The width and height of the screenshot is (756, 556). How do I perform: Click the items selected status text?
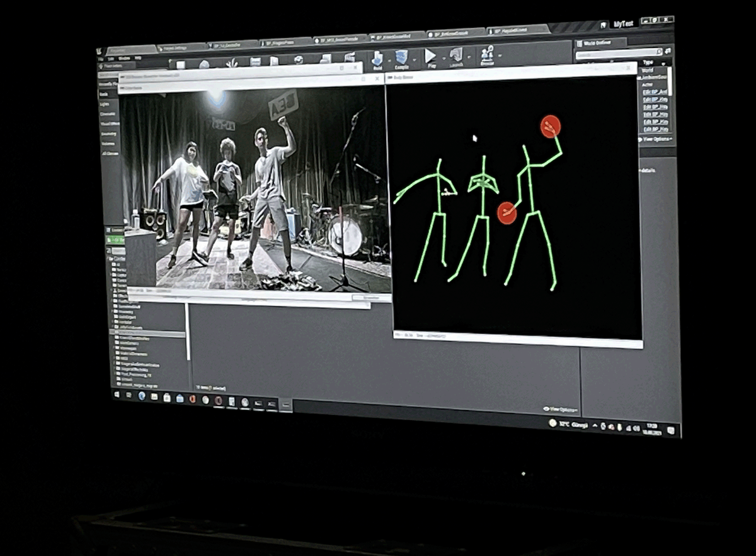210,388
